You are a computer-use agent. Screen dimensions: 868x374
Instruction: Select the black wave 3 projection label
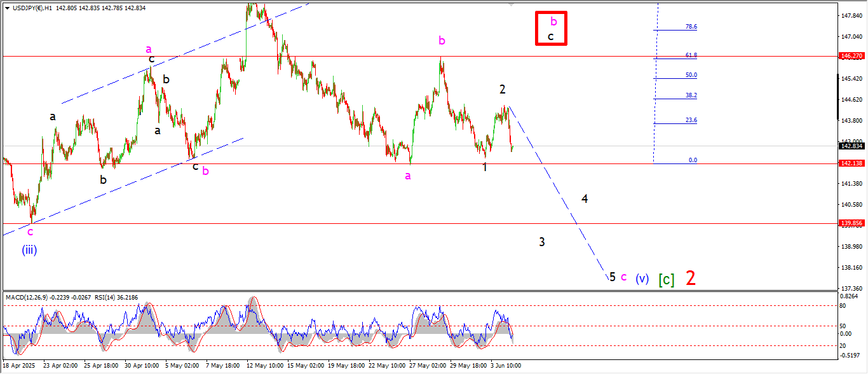[542, 242]
